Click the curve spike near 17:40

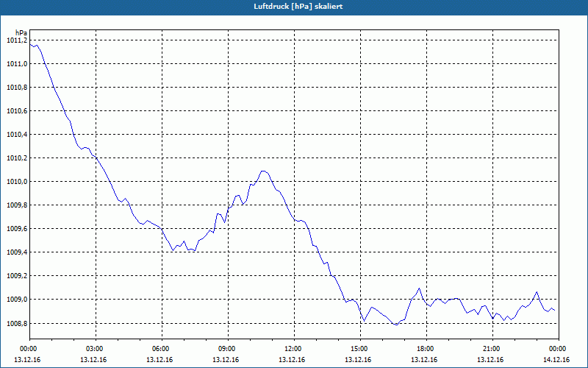(x=419, y=289)
